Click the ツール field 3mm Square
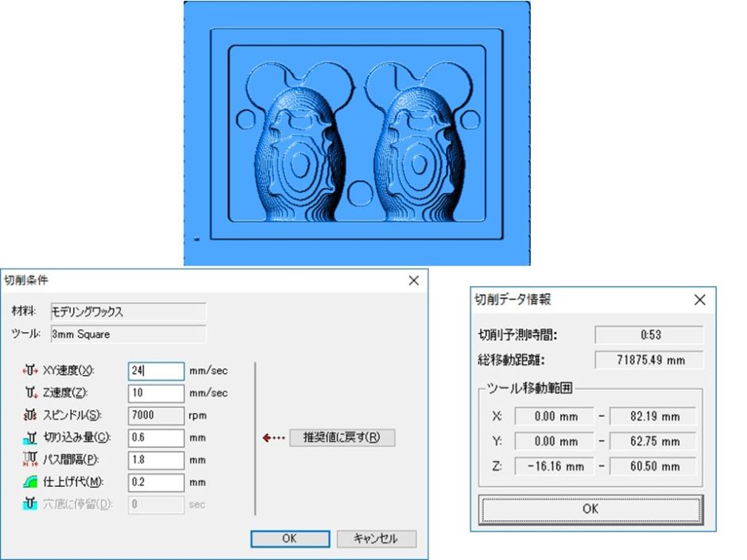 128,334
